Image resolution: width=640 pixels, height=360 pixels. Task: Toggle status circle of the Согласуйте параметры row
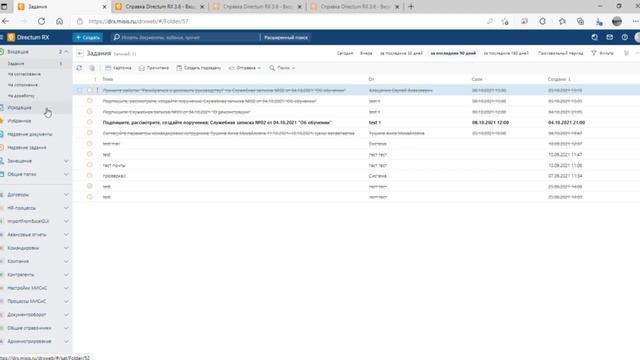click(x=89, y=133)
